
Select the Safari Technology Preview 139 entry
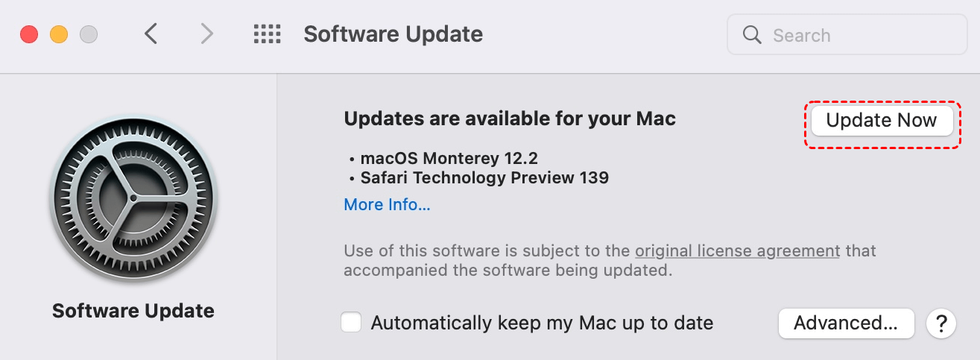(484, 178)
